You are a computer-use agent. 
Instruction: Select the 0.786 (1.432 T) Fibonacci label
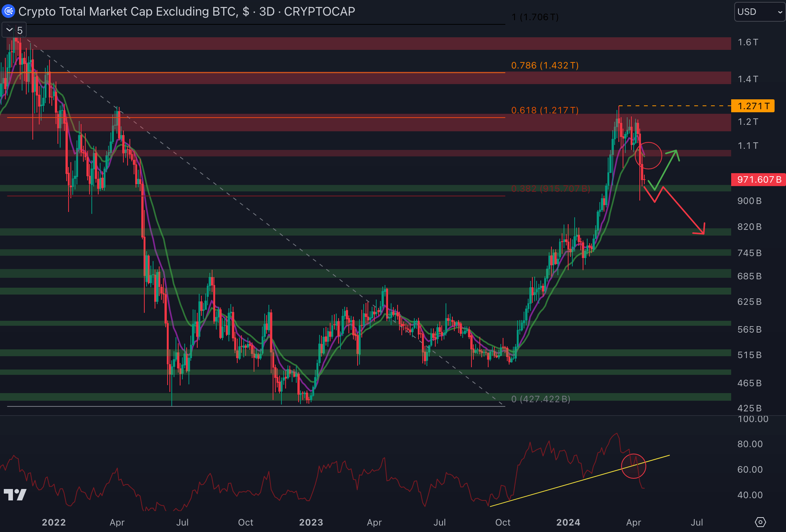point(545,65)
